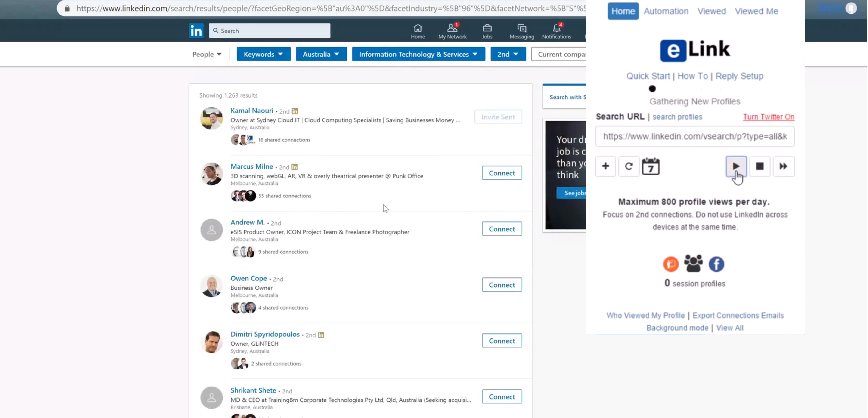Click the plus add icon
The width and height of the screenshot is (868, 418).
[605, 166]
